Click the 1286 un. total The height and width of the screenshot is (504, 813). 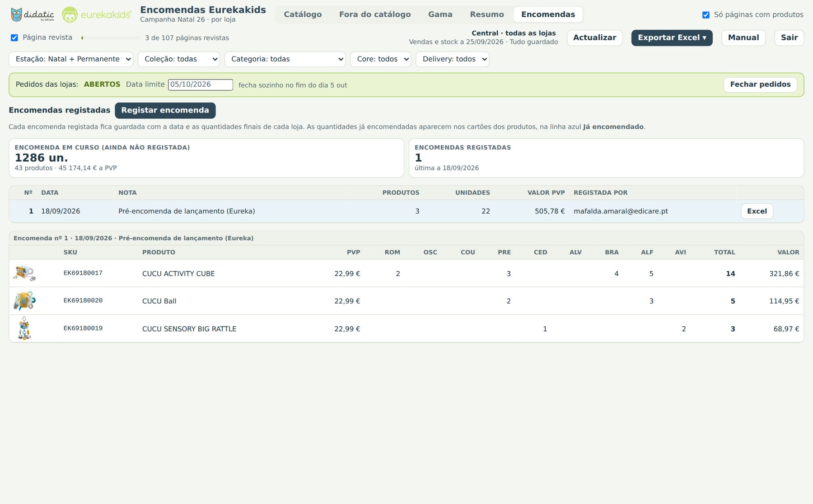pyautogui.click(x=41, y=158)
